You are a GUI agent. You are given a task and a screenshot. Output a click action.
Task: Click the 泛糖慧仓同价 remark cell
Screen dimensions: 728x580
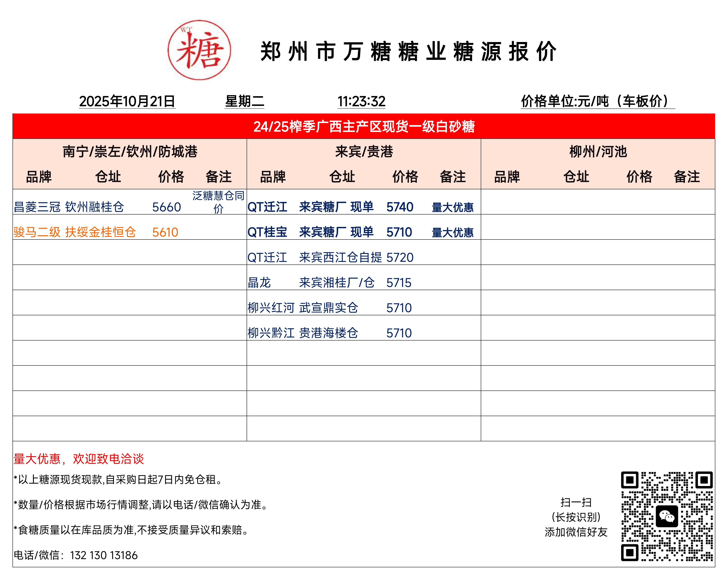tap(218, 202)
